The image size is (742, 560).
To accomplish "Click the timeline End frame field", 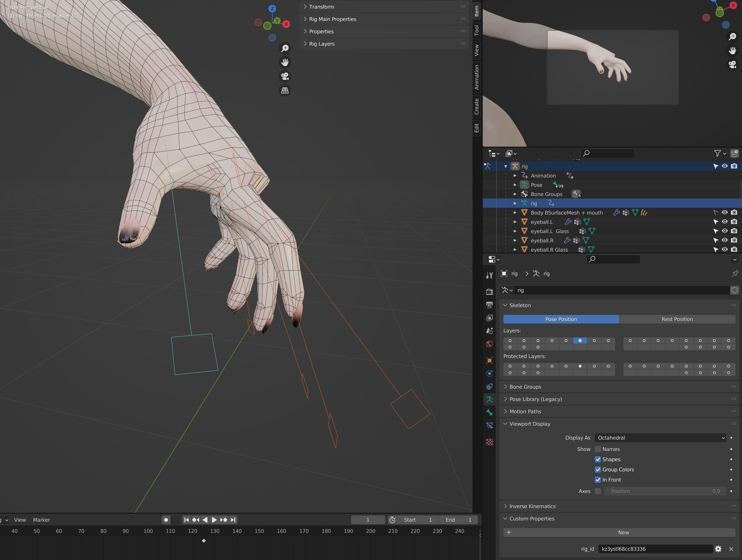I will pos(458,520).
